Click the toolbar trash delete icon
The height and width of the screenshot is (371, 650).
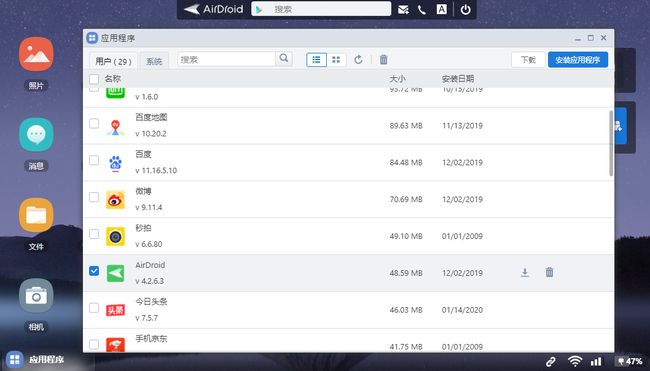pos(383,60)
